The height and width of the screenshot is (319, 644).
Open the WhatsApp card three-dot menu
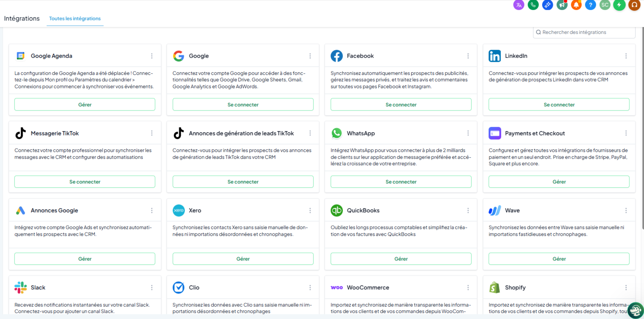point(468,133)
